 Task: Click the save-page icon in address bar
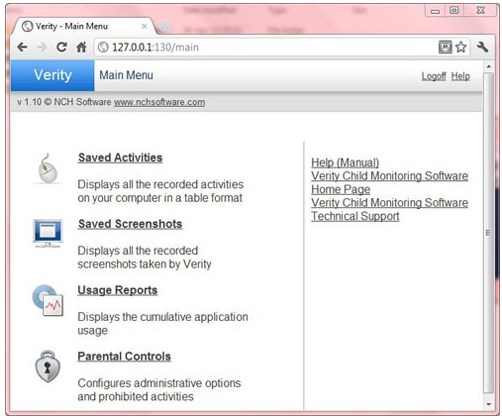click(445, 47)
